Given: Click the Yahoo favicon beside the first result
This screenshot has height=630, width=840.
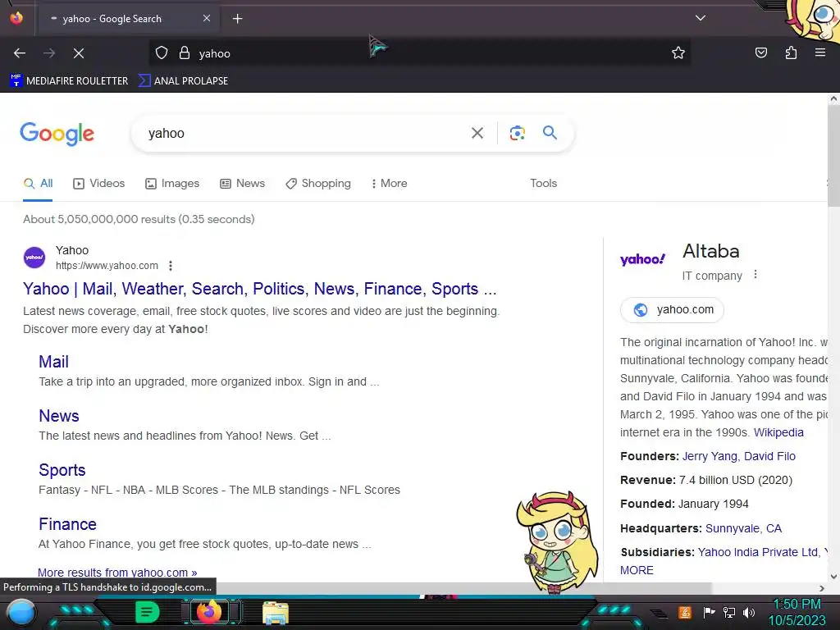Looking at the screenshot, I should click(x=34, y=257).
